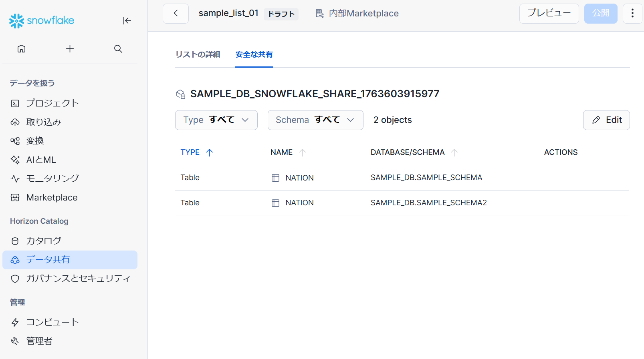This screenshot has width=644, height=359.
Task: Click the プレビュー button
Action: pyautogui.click(x=549, y=14)
